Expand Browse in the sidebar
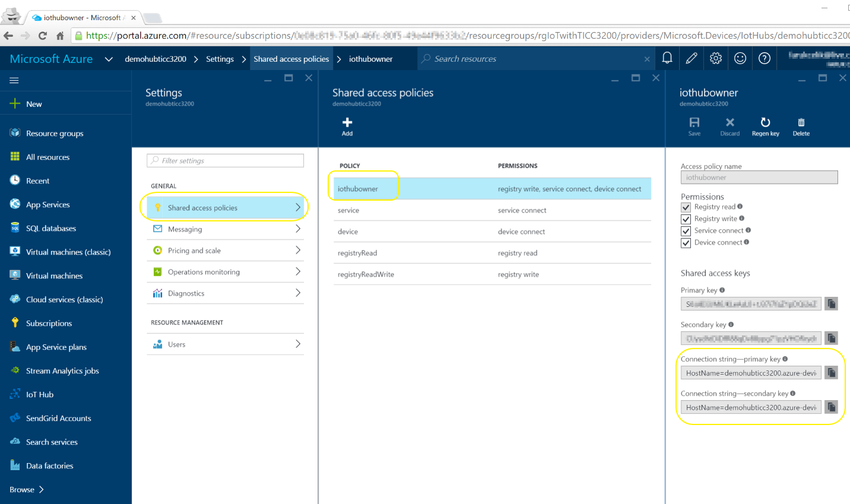This screenshot has width=850, height=504. (27, 490)
